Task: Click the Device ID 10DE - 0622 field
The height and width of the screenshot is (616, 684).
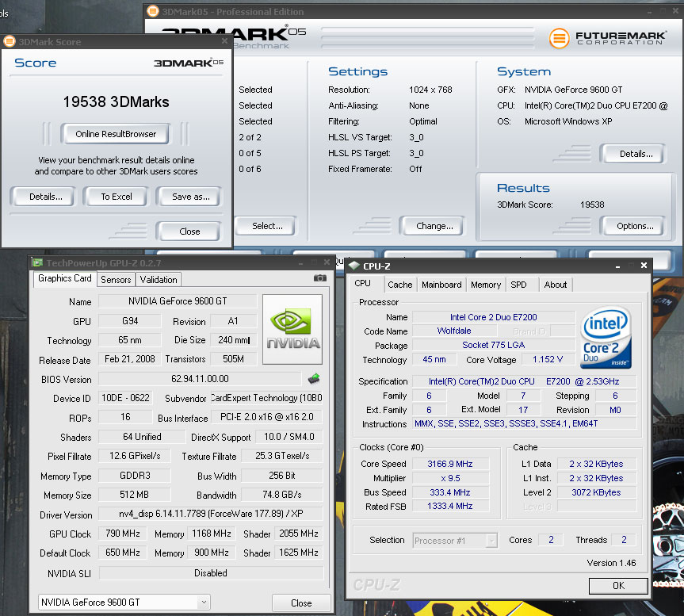Action: click(x=125, y=398)
